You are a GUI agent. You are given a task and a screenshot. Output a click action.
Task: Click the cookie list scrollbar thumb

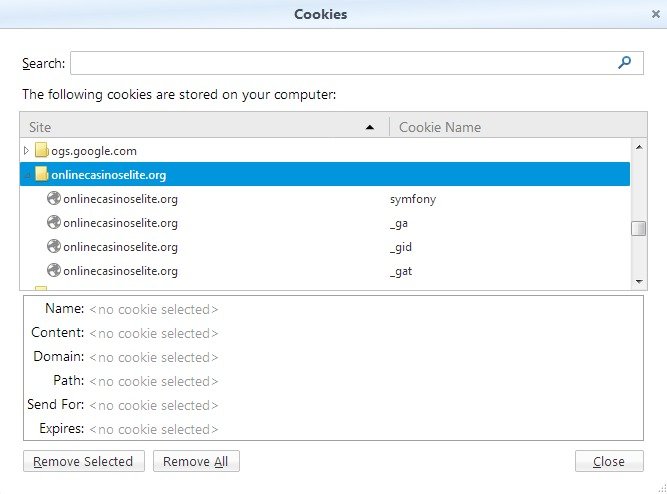pyautogui.click(x=638, y=228)
